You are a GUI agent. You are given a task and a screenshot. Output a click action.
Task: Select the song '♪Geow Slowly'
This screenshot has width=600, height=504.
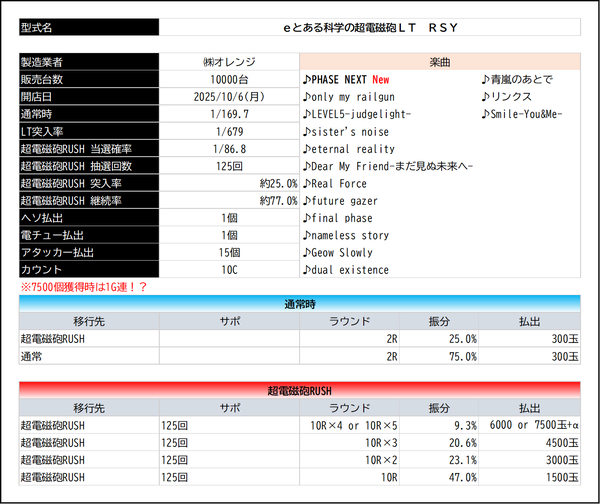pyautogui.click(x=338, y=253)
